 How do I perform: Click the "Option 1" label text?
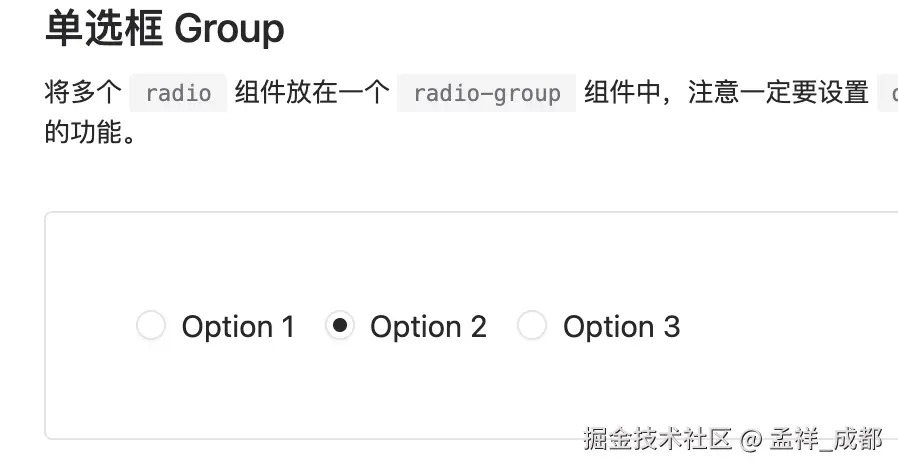point(238,327)
